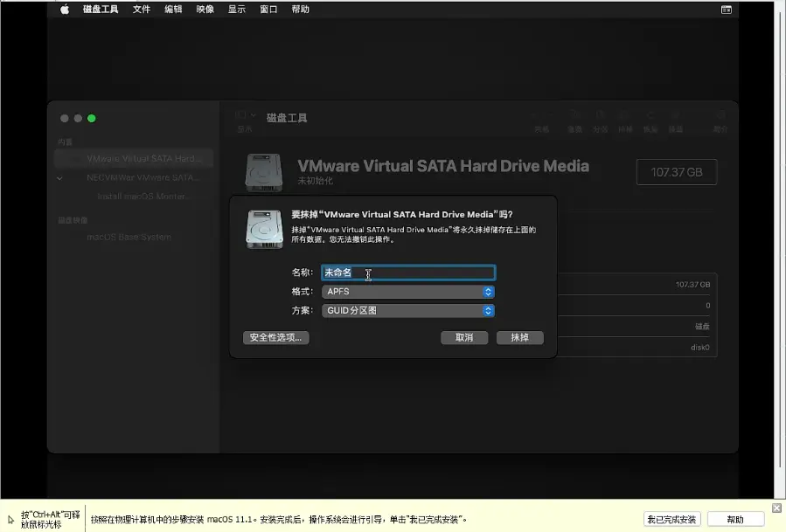786x532 pixels.
Task: Open the 映像 menu
Action: (x=205, y=10)
